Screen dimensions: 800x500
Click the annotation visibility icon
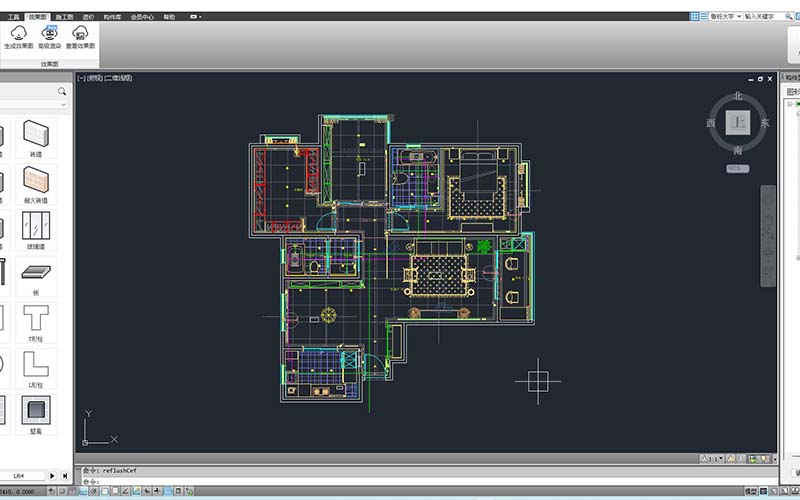coord(731,459)
